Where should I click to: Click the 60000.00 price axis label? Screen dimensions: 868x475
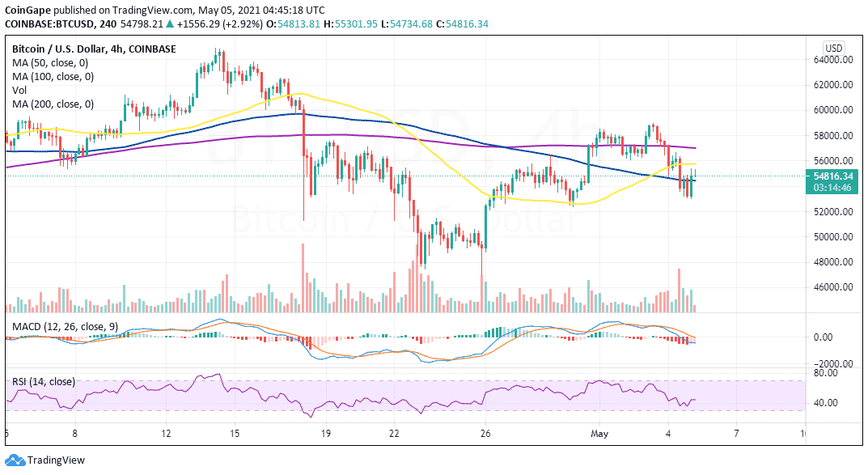point(832,110)
